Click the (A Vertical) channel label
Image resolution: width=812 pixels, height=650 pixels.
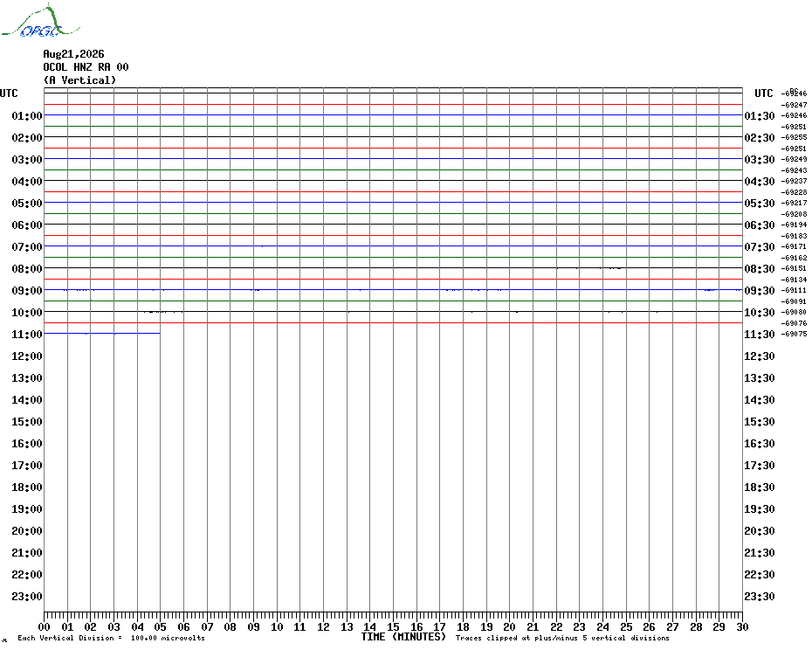tap(79, 80)
